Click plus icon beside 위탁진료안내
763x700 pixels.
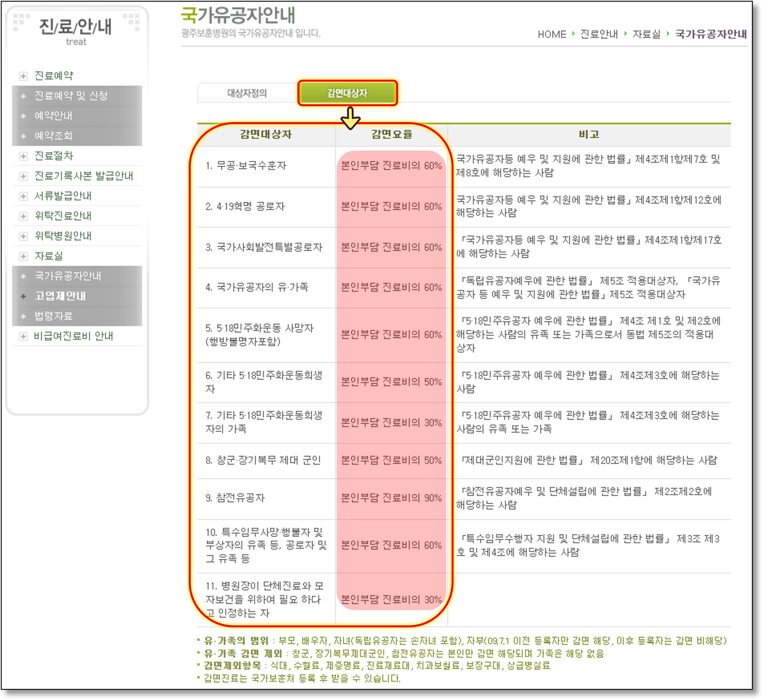(23, 216)
